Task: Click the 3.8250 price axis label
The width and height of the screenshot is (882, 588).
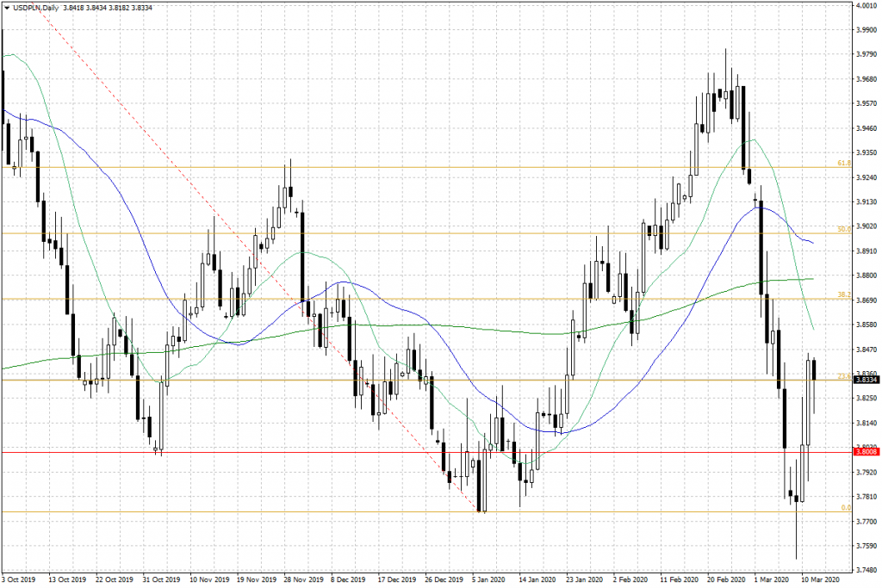Action: pos(866,398)
